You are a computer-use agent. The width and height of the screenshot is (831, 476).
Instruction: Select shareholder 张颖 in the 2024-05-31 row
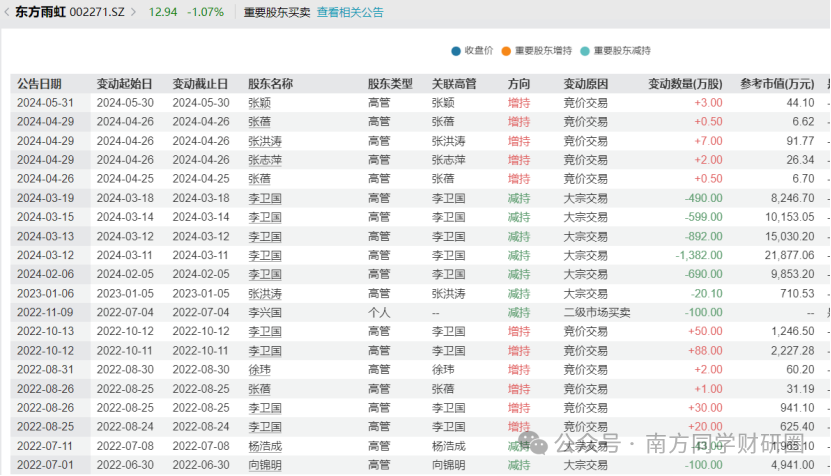pos(259,103)
